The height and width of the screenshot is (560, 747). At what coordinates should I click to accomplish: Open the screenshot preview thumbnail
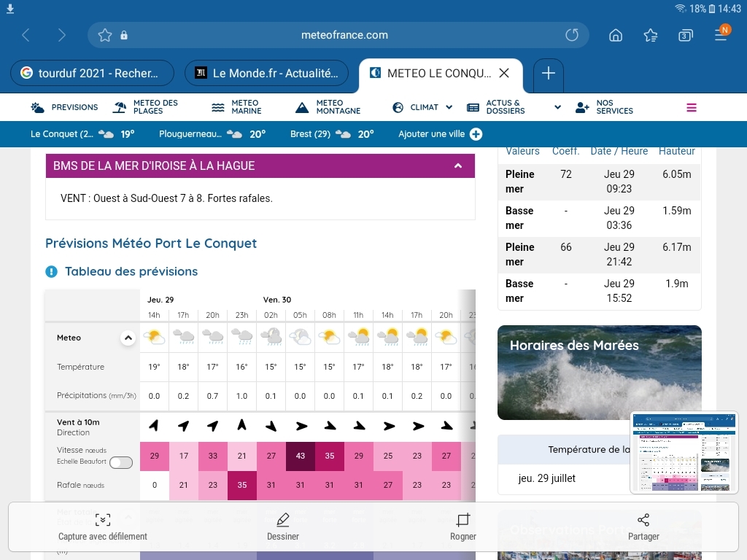pos(684,453)
